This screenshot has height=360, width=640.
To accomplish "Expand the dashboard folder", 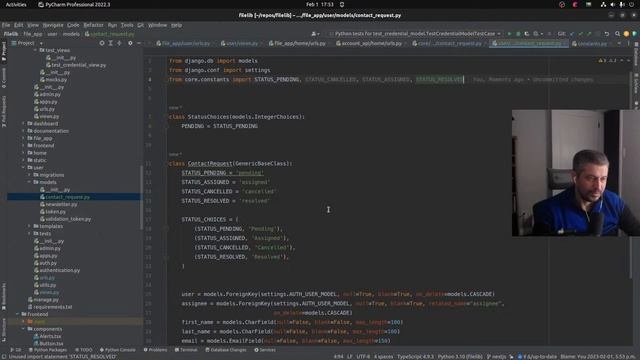I will tap(23, 124).
